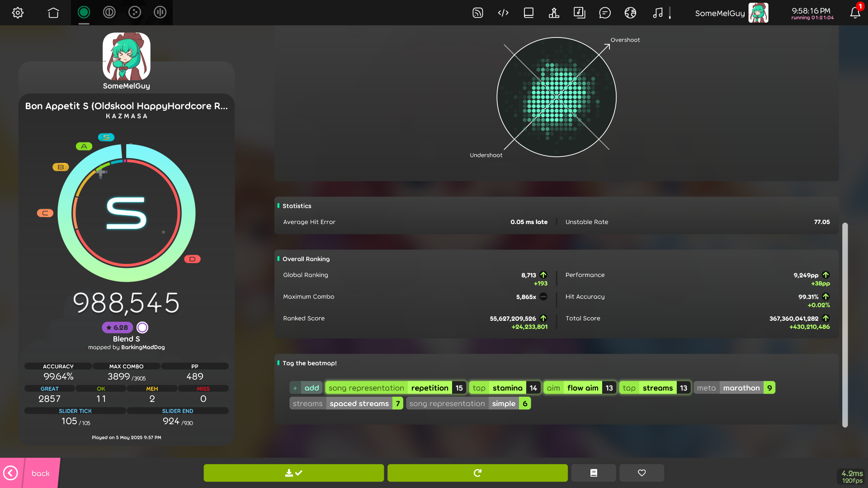This screenshot has height=488, width=868.
Task: Click the retry replay button
Action: 477,473
